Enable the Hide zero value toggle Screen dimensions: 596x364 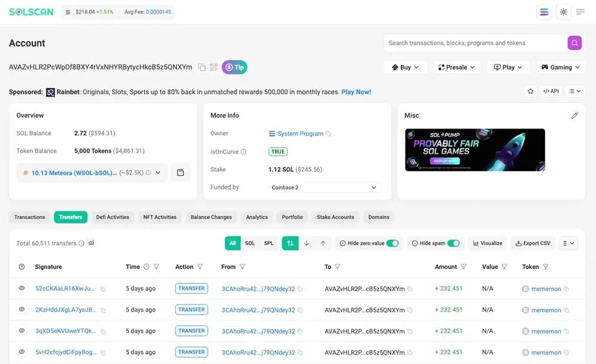(392, 242)
